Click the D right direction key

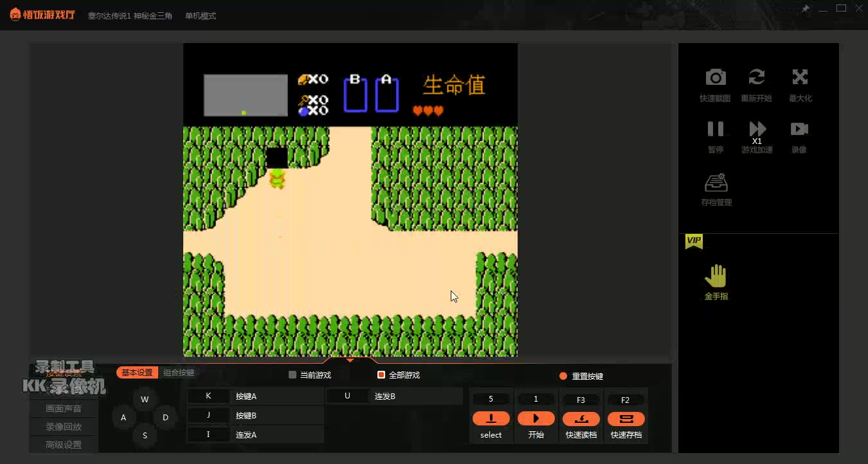165,418
